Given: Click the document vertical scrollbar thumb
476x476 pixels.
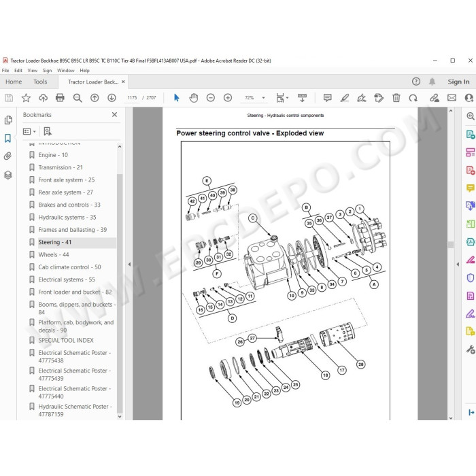Looking at the screenshot, I should pyautogui.click(x=451, y=245).
